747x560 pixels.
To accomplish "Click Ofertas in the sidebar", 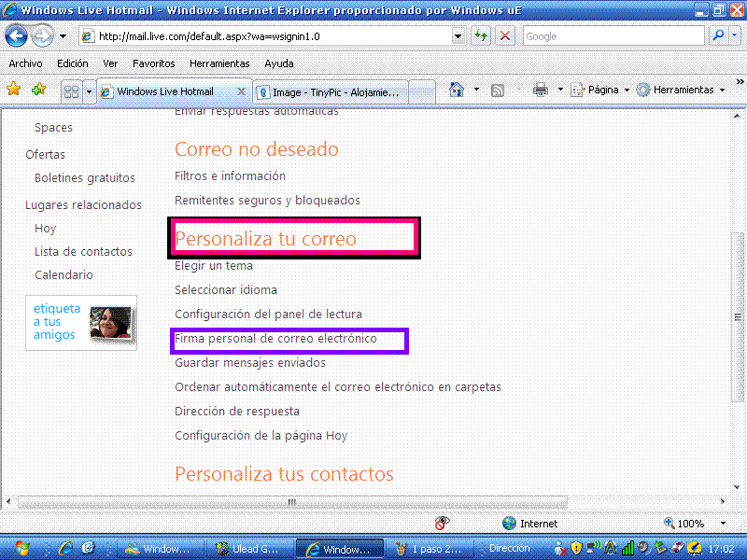I will point(45,154).
